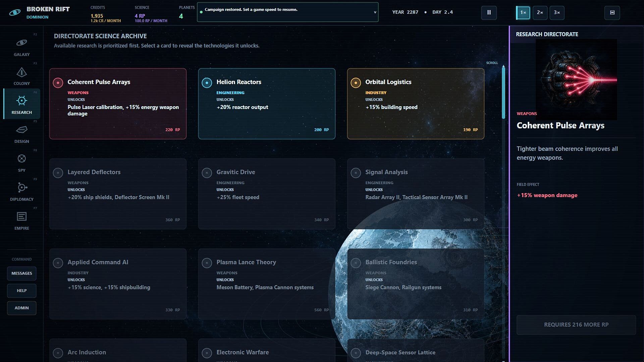
Task: Click locked icon on Deep-Space Sensor Lattice
Action: 356,353
